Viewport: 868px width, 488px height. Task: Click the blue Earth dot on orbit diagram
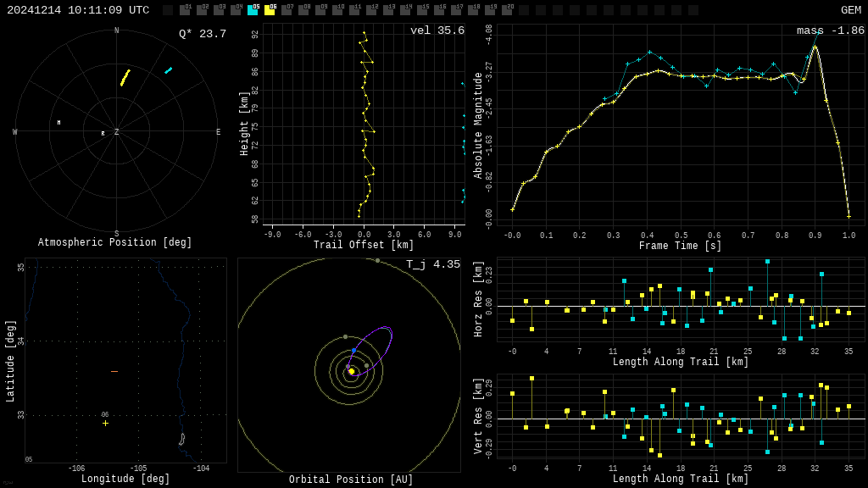pyautogui.click(x=354, y=350)
